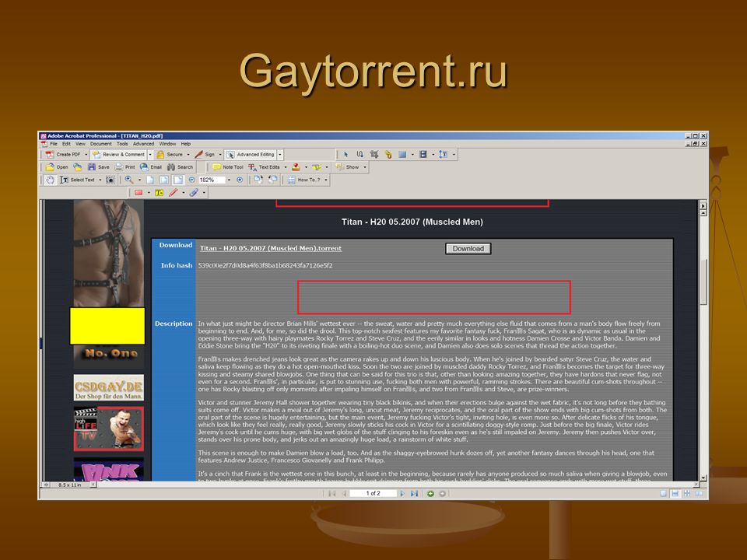Click the Search binoculars icon
Viewport: 747px width, 560px height.
point(171,167)
